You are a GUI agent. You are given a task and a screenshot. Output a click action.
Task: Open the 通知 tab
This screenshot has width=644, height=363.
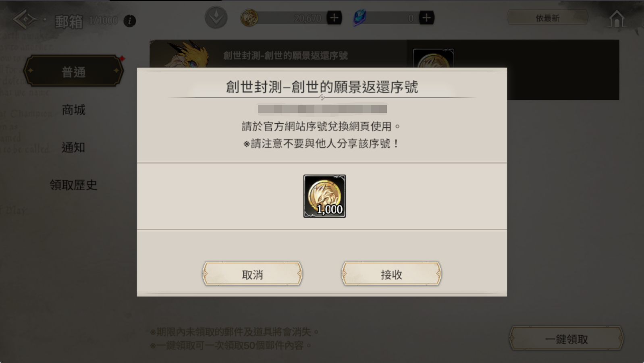tap(73, 147)
